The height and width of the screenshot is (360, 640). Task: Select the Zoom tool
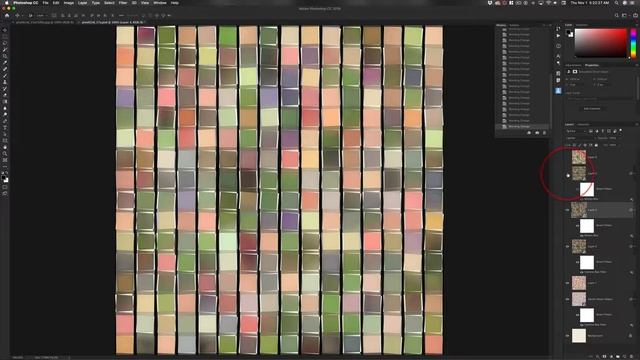5,154
